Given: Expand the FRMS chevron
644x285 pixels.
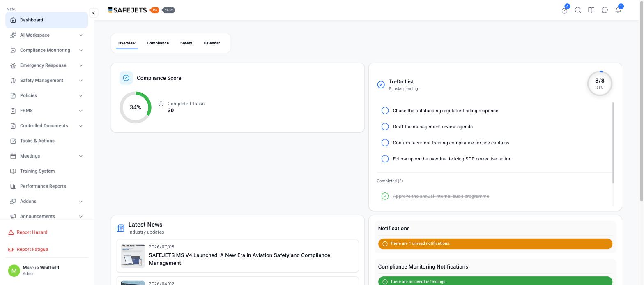Looking at the screenshot, I should tap(81, 111).
